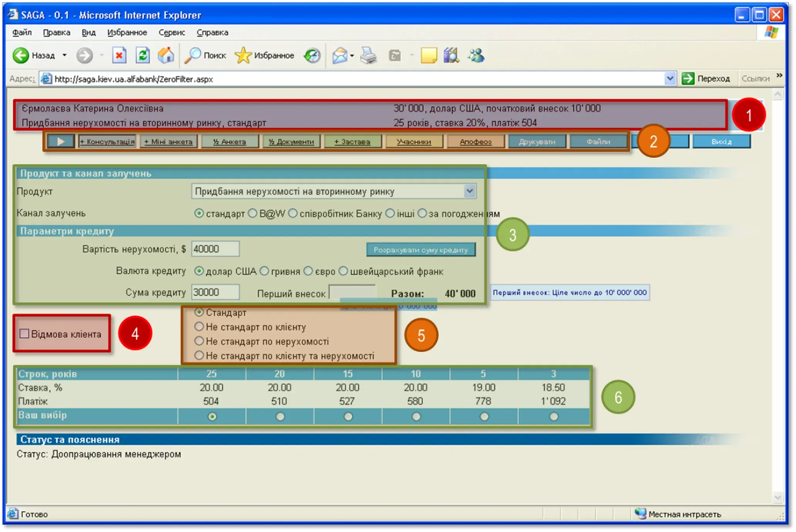Stop page loading with red X icon
Viewport: 796px width, 532px height.
tap(119, 55)
